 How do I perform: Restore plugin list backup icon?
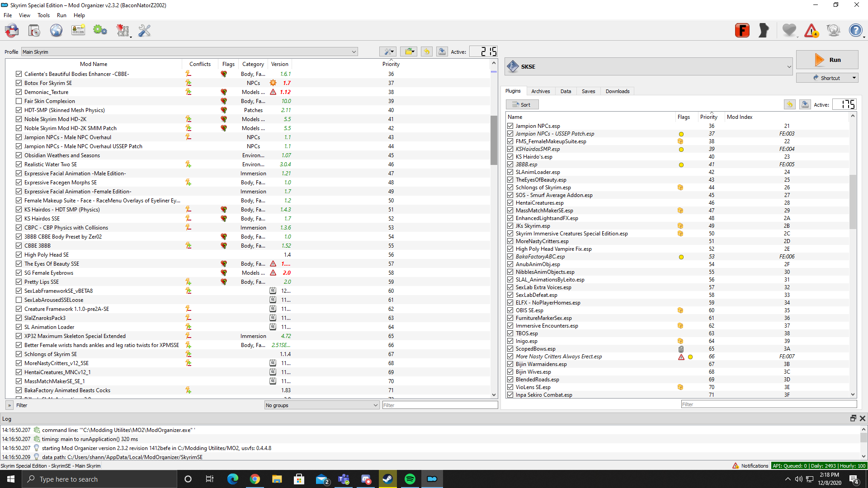[789, 104]
